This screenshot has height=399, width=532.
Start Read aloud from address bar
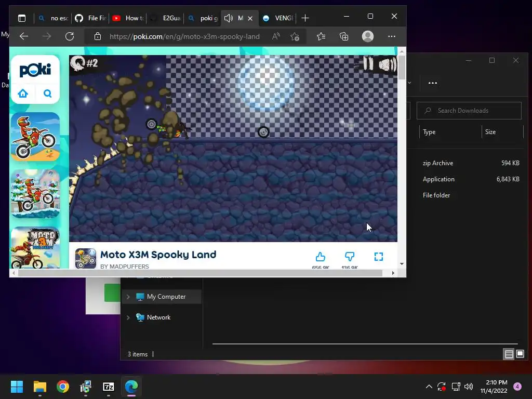point(276,36)
